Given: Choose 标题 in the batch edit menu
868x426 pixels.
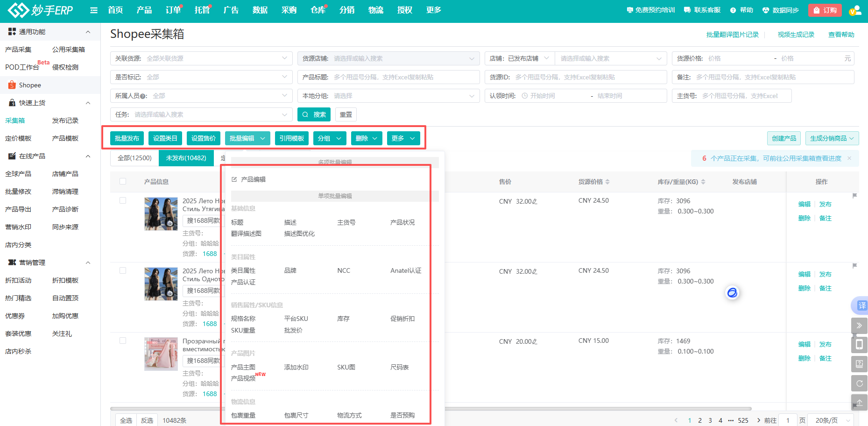Looking at the screenshot, I should (x=237, y=222).
